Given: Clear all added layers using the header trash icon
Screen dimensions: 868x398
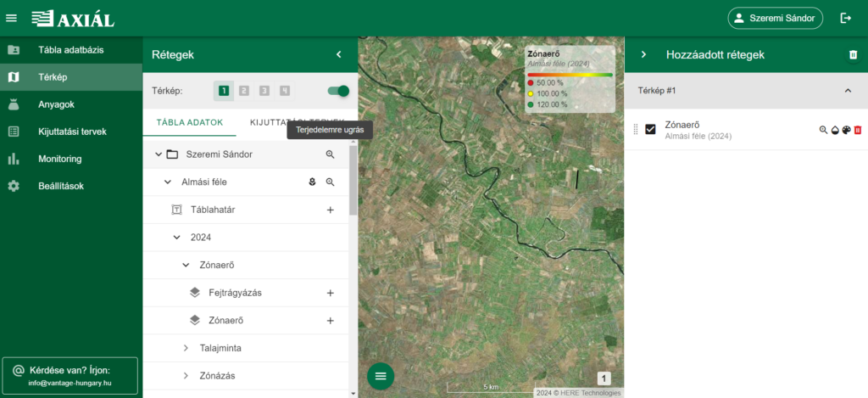Looking at the screenshot, I should tap(853, 54).
